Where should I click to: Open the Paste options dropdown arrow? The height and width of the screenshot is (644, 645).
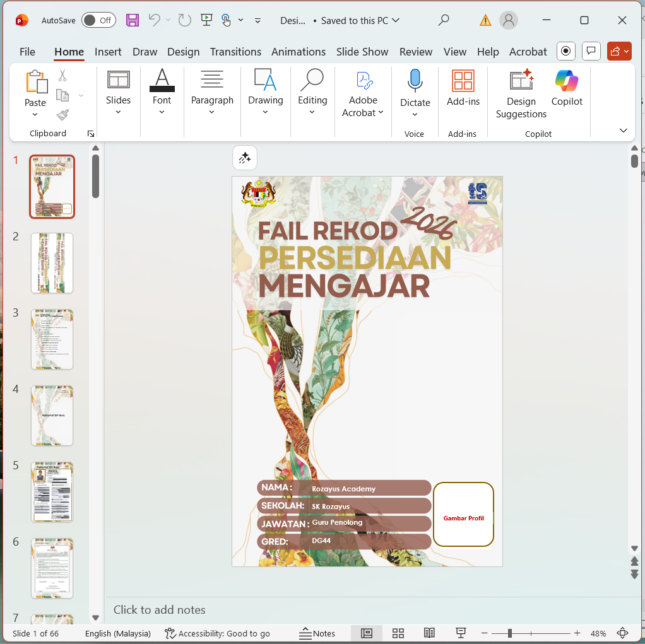[35, 115]
